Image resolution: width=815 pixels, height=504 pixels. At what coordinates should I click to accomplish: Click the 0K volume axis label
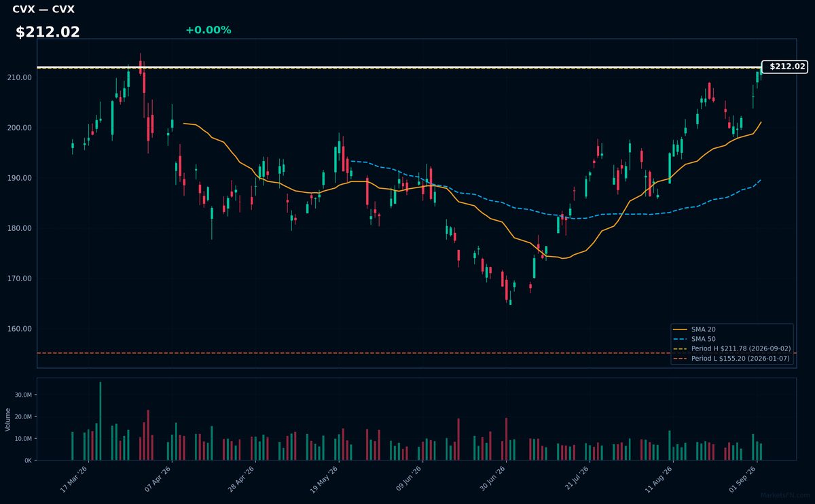coord(28,461)
